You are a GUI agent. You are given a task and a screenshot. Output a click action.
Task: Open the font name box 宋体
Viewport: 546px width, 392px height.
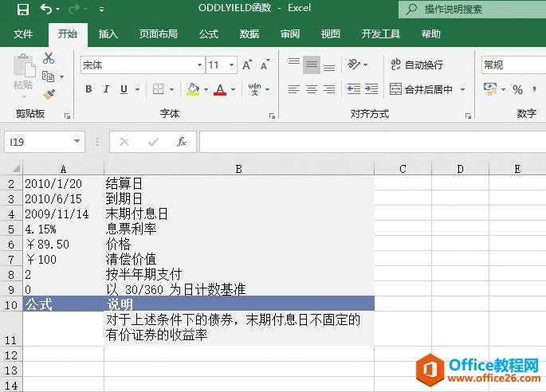142,65
